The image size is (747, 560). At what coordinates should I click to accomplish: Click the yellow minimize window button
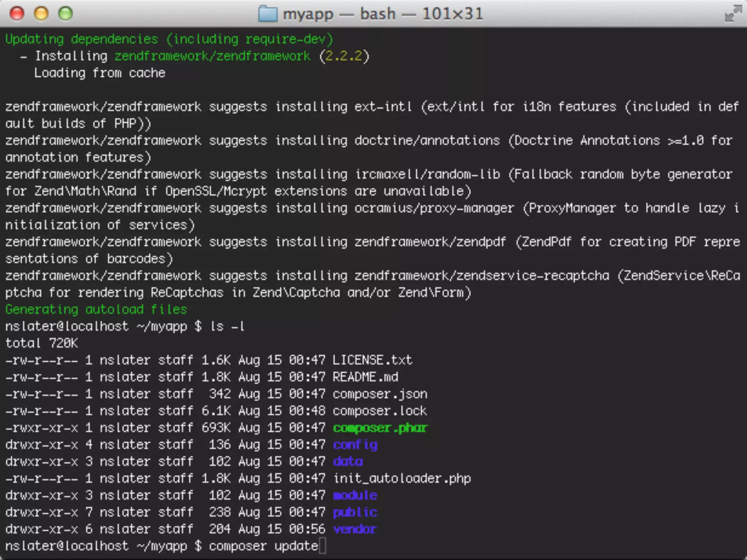tap(41, 13)
